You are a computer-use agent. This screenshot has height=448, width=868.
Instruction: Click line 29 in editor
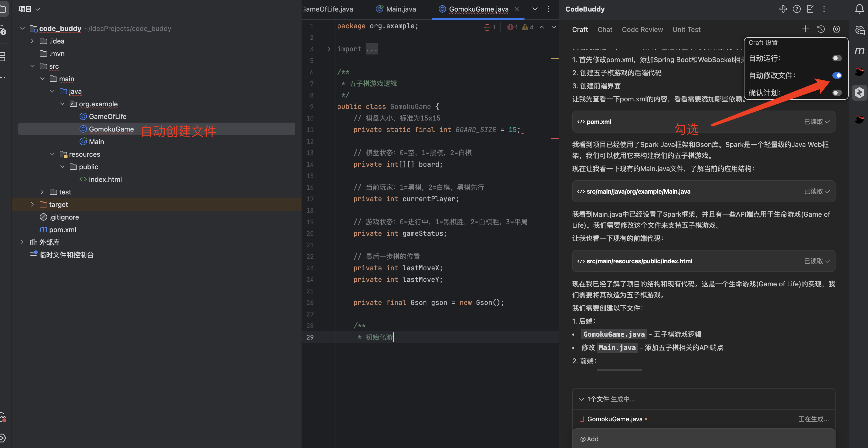430,337
